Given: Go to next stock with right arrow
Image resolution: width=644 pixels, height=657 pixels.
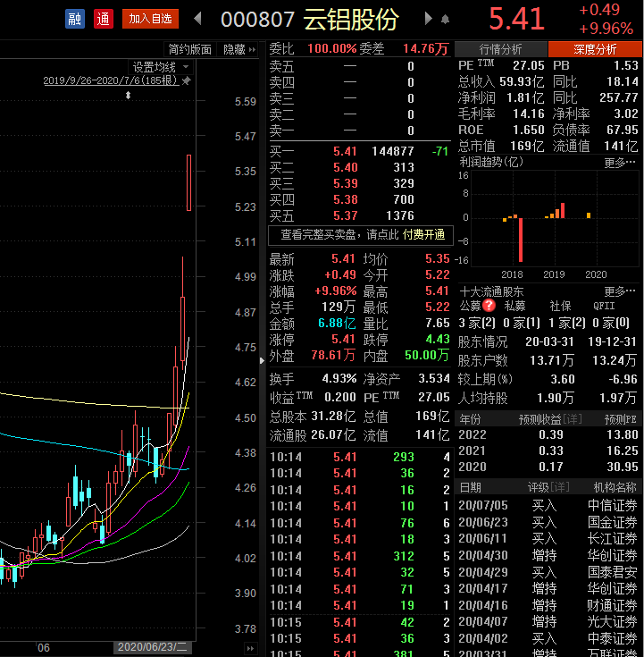Looking at the screenshot, I should click(429, 19).
